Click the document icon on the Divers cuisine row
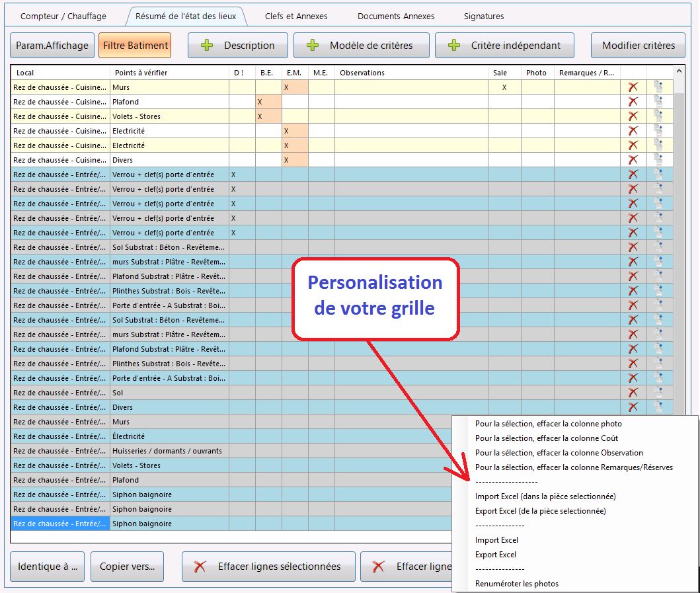 pyautogui.click(x=658, y=160)
